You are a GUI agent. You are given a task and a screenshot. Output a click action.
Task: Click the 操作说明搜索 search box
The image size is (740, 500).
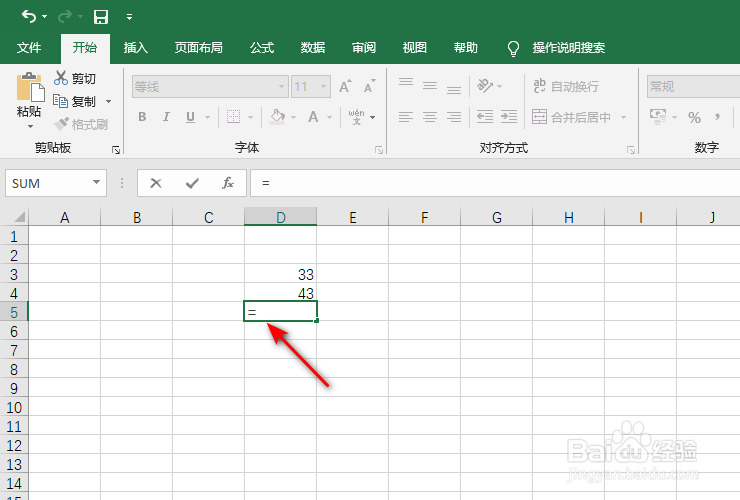tap(568, 48)
